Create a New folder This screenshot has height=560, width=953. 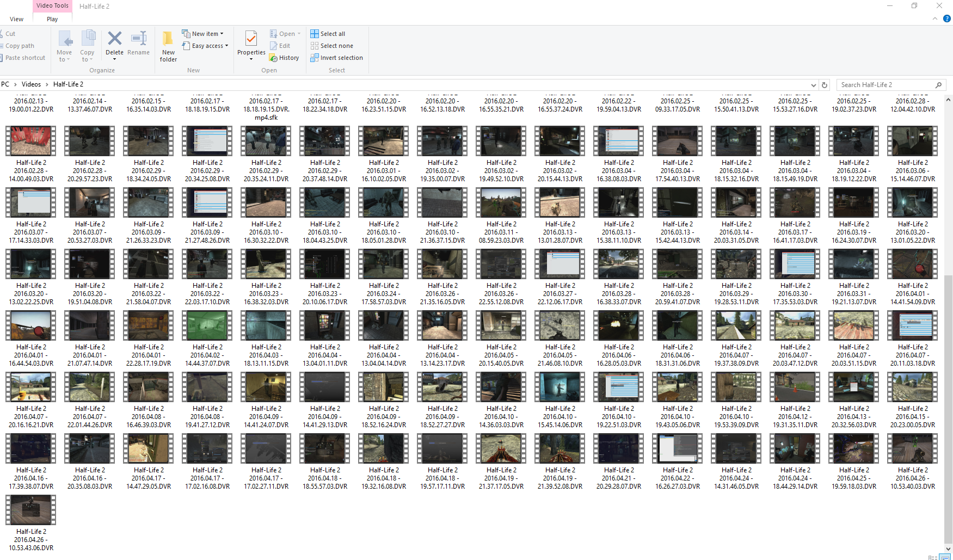point(168,46)
